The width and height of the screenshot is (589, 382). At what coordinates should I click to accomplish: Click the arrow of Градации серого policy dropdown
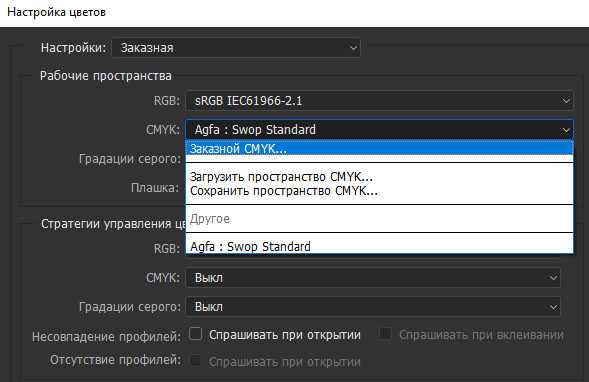coord(553,307)
